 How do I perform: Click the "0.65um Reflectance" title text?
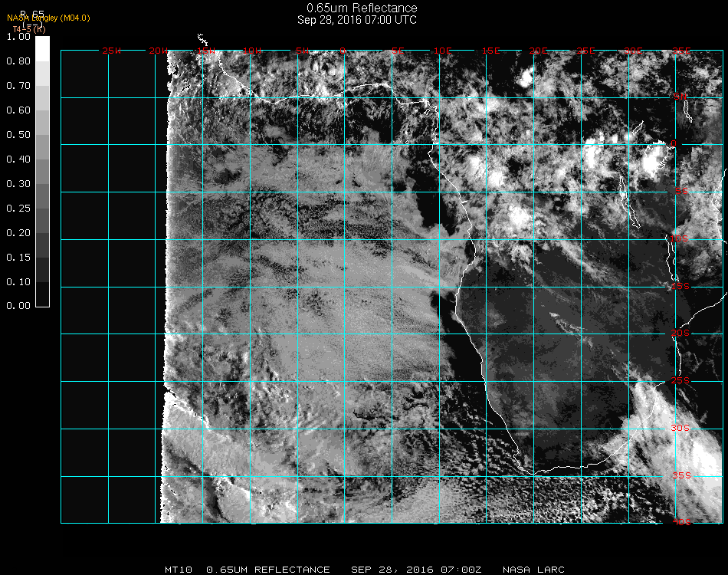coord(362,8)
